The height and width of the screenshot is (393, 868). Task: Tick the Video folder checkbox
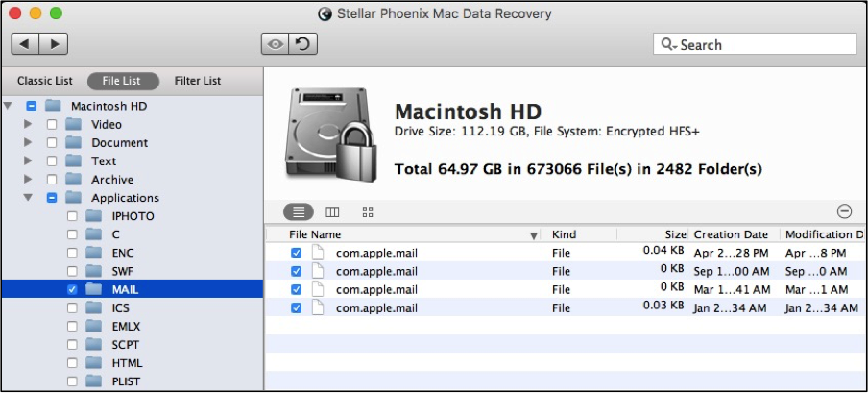(x=52, y=124)
